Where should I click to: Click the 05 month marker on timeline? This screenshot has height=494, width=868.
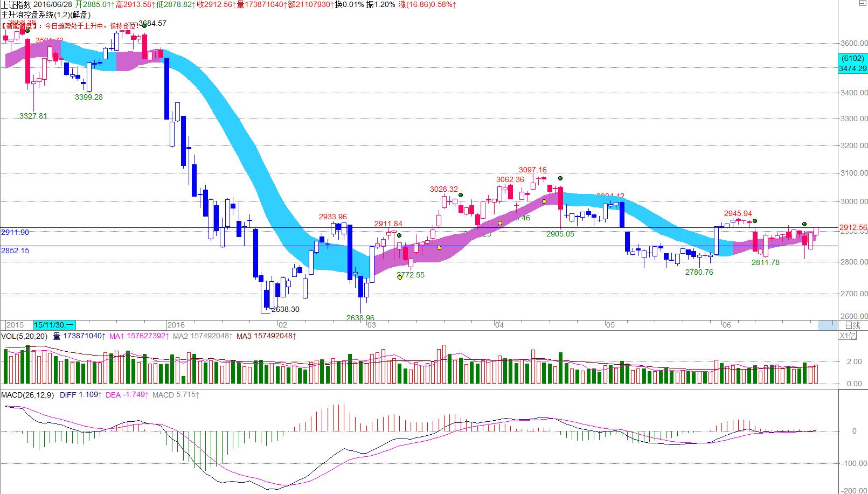tap(609, 325)
